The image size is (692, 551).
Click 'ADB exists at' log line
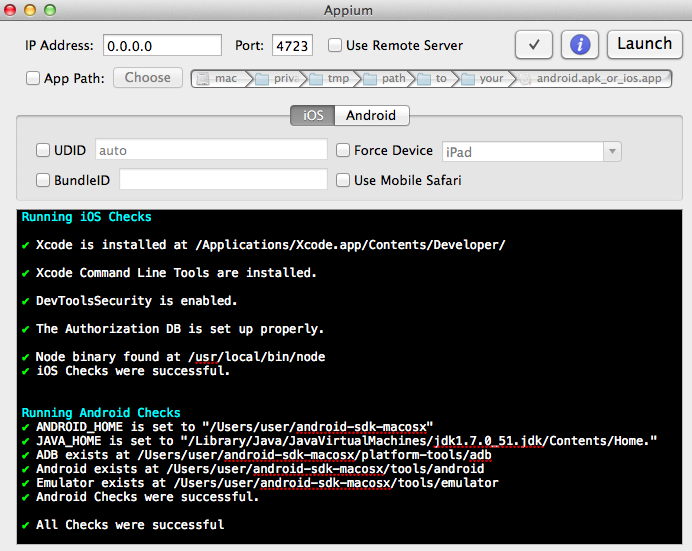256,455
